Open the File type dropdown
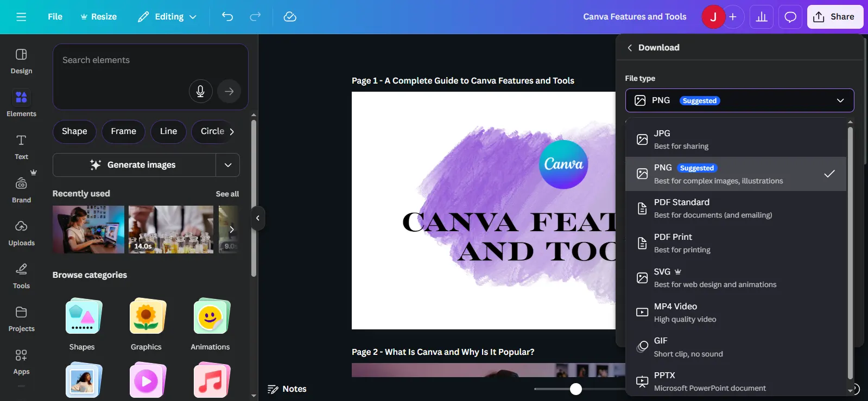 click(x=739, y=100)
